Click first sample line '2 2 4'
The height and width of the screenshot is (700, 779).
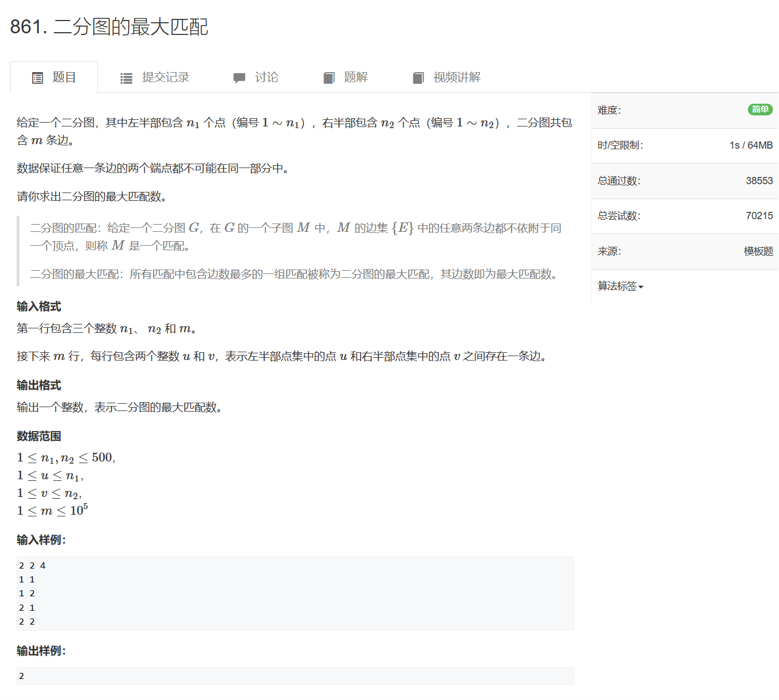pos(32,566)
